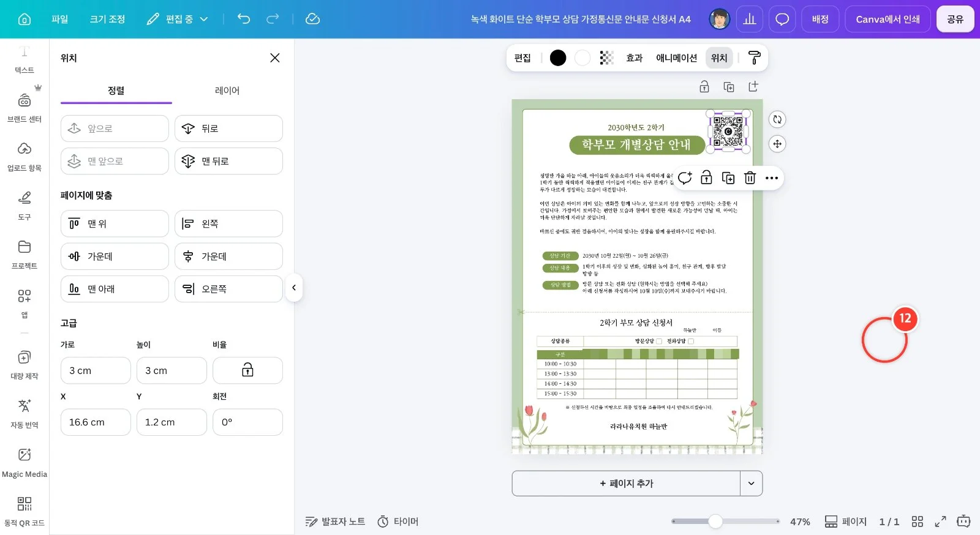
Task: Click 맨 뒤로 button
Action: [228, 161]
